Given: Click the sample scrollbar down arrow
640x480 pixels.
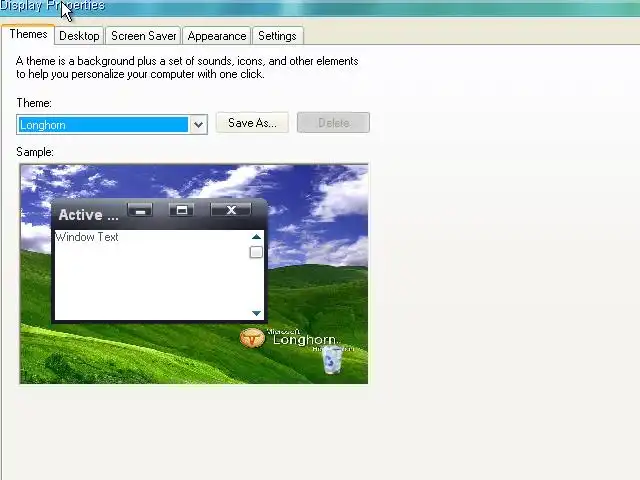Looking at the screenshot, I should pos(256,313).
